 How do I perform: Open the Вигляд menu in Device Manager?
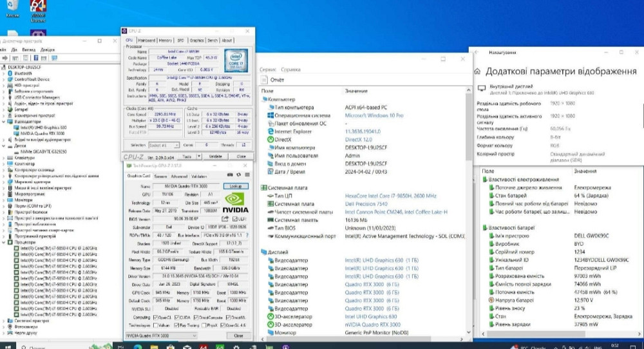click(x=29, y=50)
